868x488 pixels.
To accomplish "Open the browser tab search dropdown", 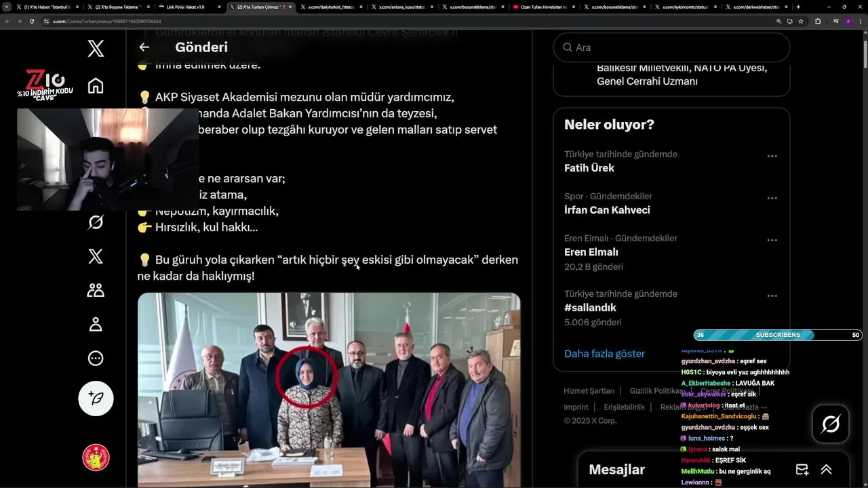I will click(x=7, y=7).
